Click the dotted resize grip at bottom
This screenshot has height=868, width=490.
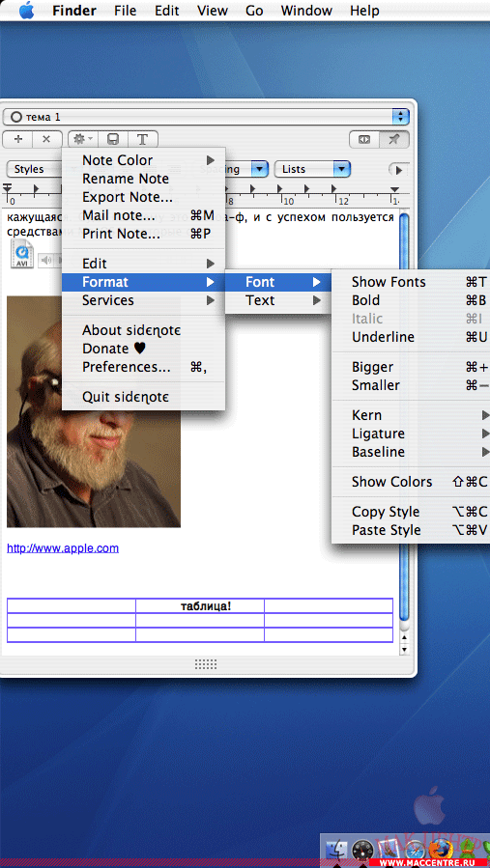point(206,663)
